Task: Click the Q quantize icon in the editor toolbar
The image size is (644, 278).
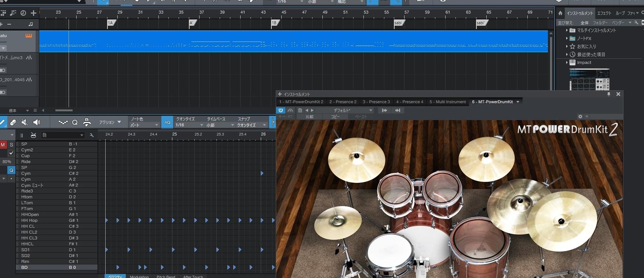Action: point(75,122)
